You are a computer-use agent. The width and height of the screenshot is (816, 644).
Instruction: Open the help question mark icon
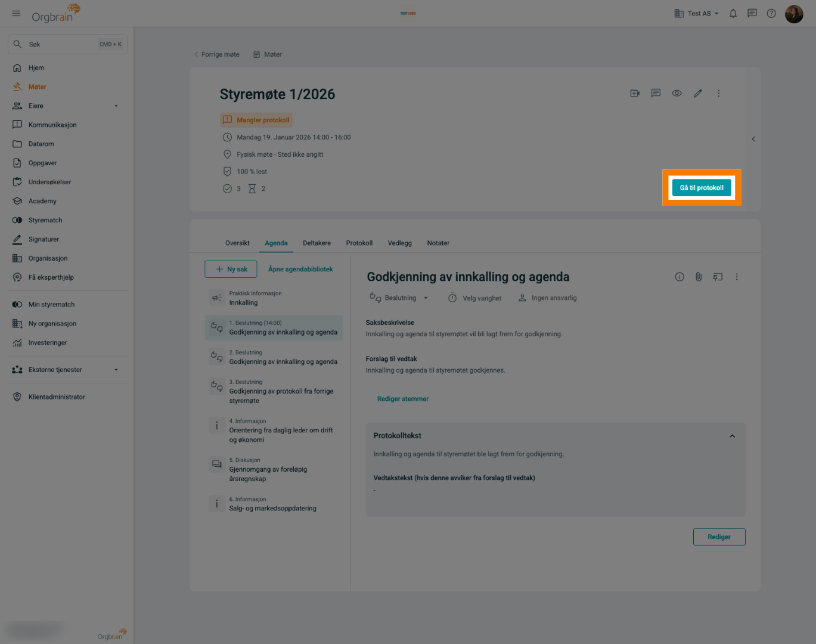pos(771,13)
